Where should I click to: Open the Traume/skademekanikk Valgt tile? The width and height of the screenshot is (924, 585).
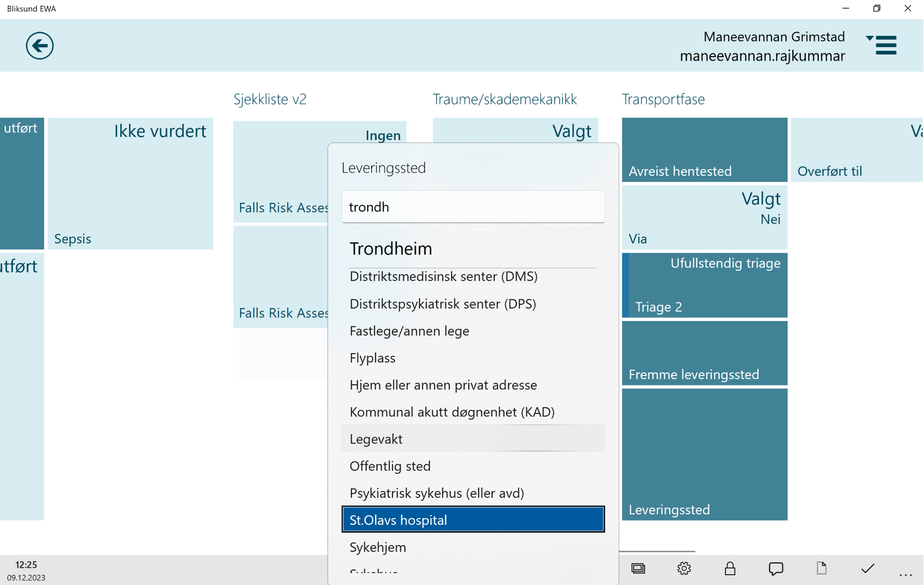tap(515, 131)
